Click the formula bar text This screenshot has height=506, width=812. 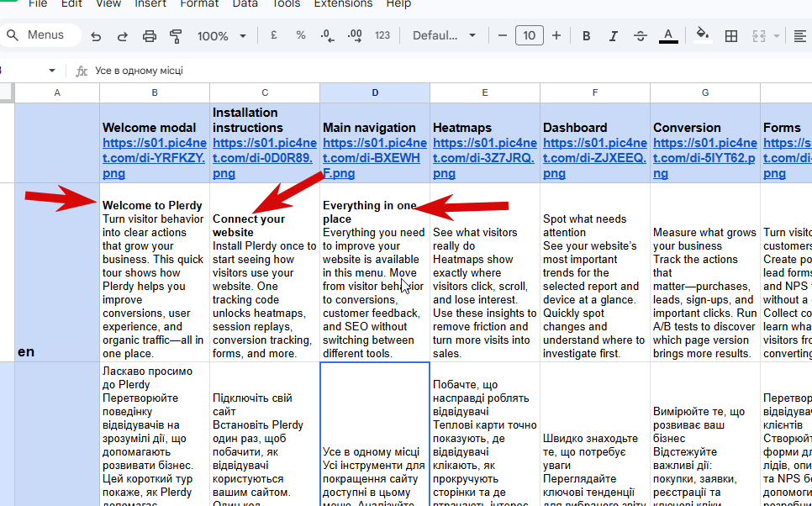139,71
